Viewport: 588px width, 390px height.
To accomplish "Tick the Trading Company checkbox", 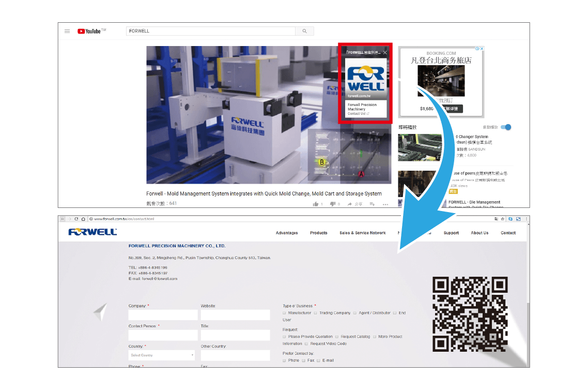I will pyautogui.click(x=316, y=313).
